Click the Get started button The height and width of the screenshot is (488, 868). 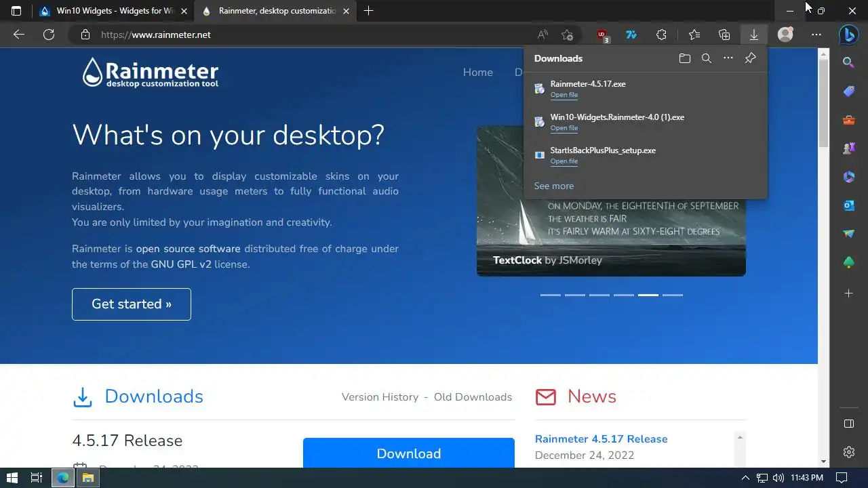point(132,304)
